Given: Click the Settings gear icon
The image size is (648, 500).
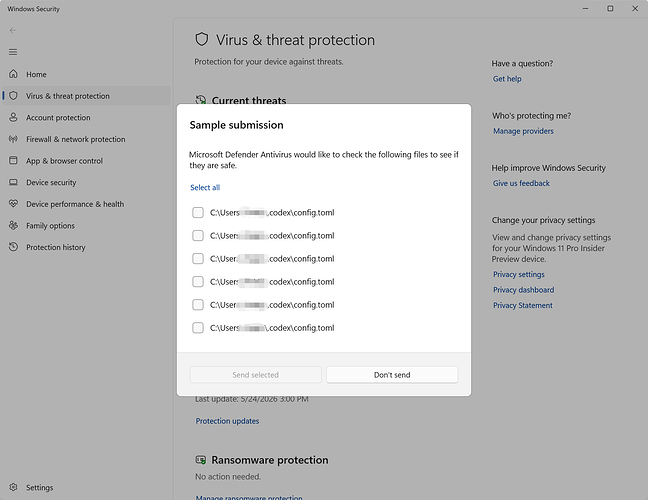Looking at the screenshot, I should (13, 487).
